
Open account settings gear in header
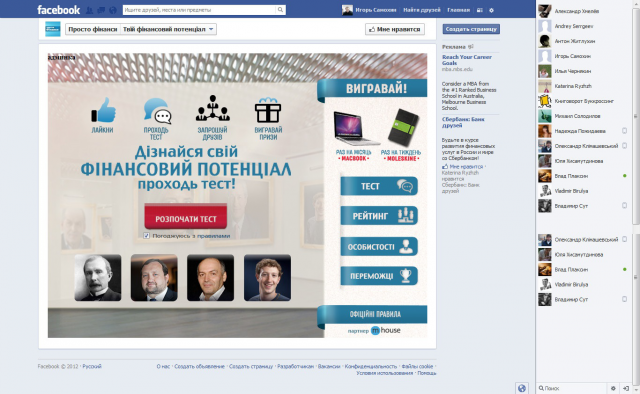491,10
